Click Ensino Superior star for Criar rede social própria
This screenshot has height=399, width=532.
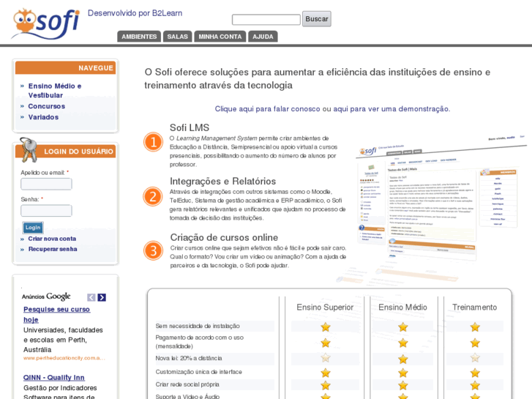pos(326,385)
